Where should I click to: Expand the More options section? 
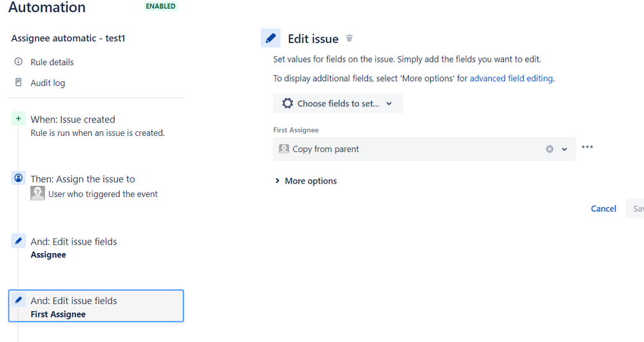coord(306,180)
